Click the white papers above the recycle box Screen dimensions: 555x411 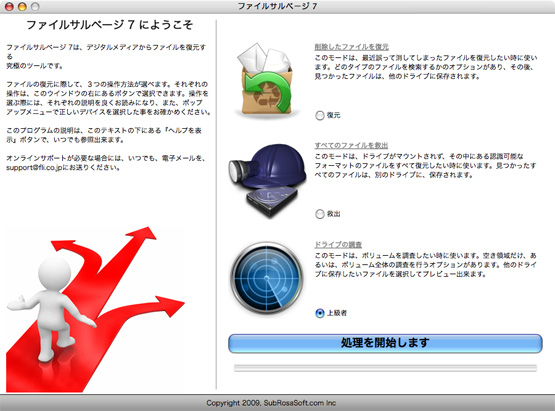pos(264,58)
